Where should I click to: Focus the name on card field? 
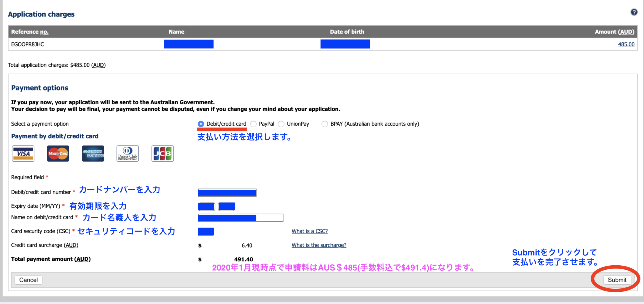click(241, 218)
